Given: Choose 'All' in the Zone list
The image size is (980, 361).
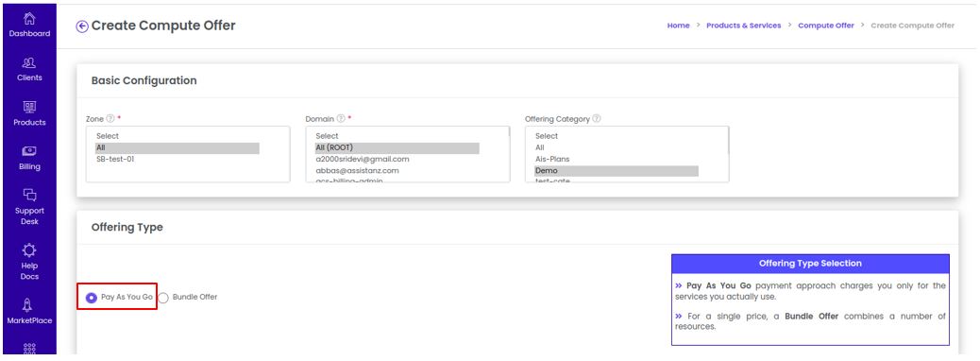Looking at the screenshot, I should coord(177,147).
